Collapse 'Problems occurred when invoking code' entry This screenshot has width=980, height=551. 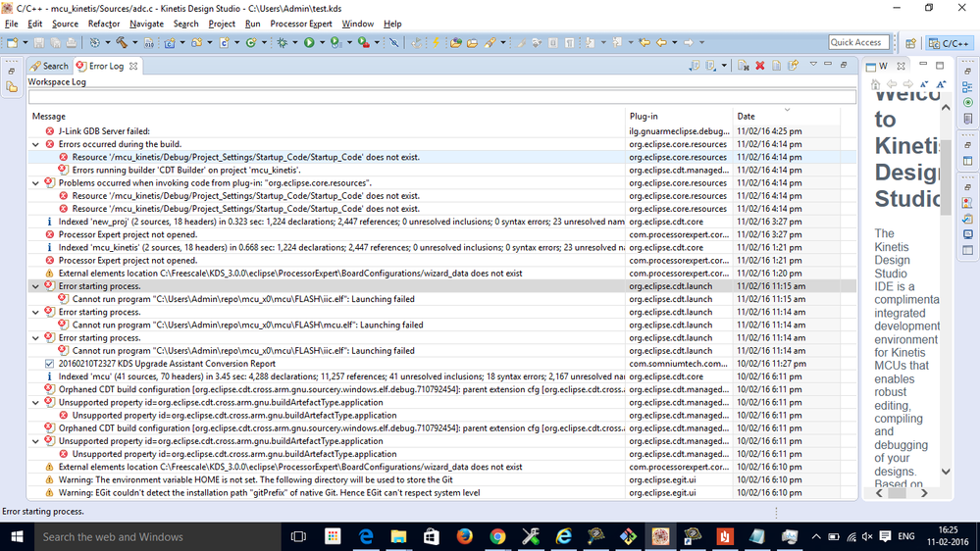[x=35, y=183]
